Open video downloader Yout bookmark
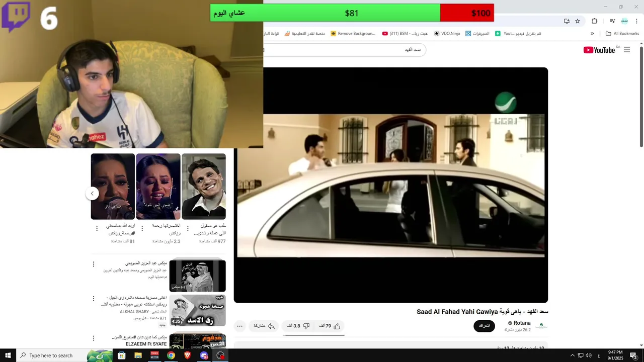The height and width of the screenshot is (362, 644). pos(518,34)
